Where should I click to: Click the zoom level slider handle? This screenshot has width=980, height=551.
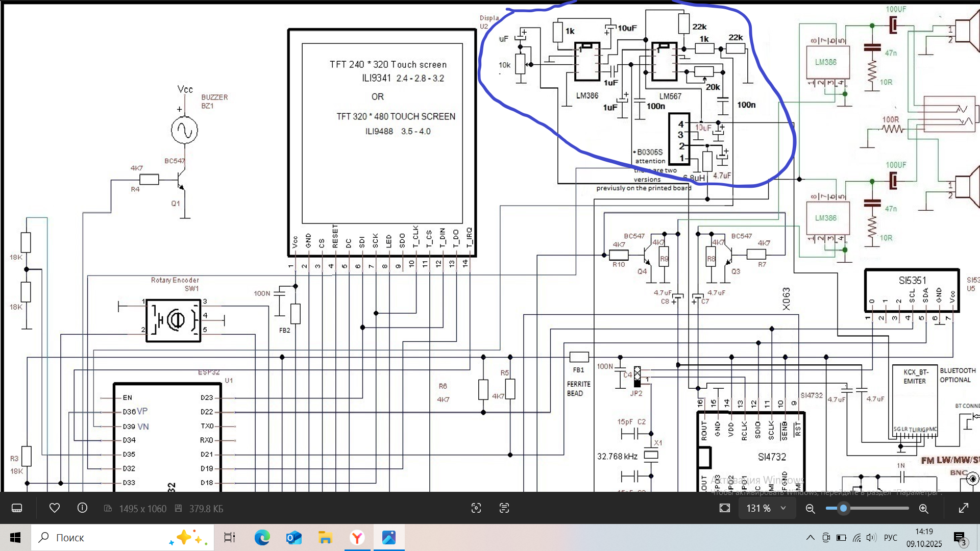point(843,508)
